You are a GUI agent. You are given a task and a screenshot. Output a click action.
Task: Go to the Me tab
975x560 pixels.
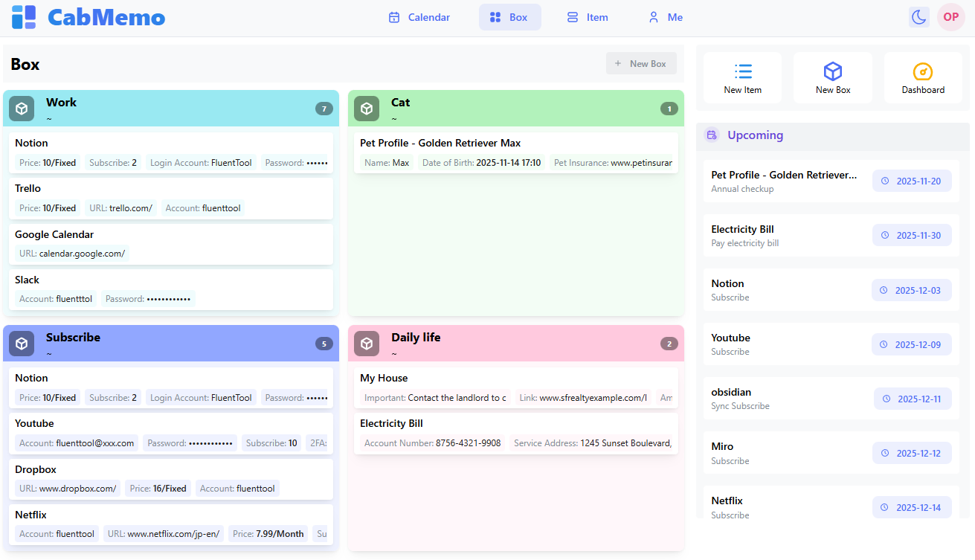[x=666, y=17]
